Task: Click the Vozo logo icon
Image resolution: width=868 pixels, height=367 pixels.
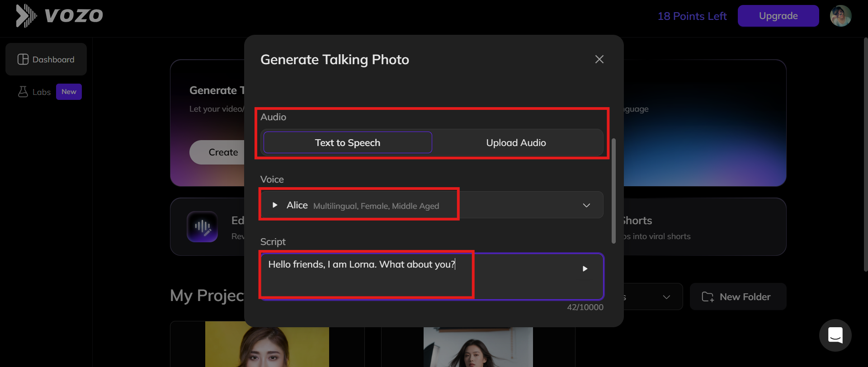Action: (26, 16)
